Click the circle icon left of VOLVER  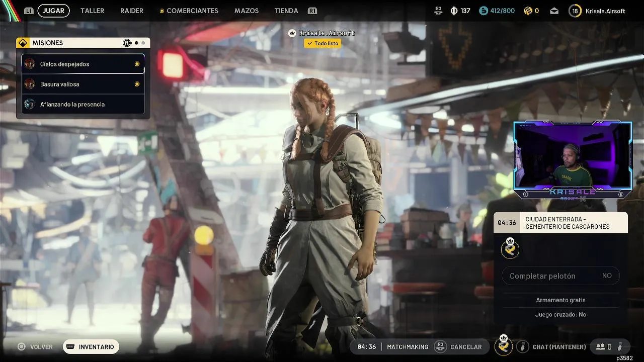click(22, 346)
